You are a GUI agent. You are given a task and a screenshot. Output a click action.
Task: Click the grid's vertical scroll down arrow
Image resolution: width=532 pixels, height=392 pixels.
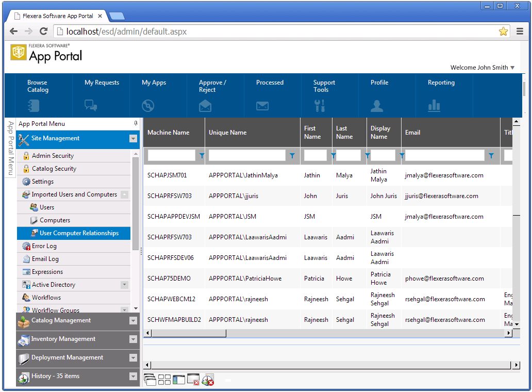[517, 324]
